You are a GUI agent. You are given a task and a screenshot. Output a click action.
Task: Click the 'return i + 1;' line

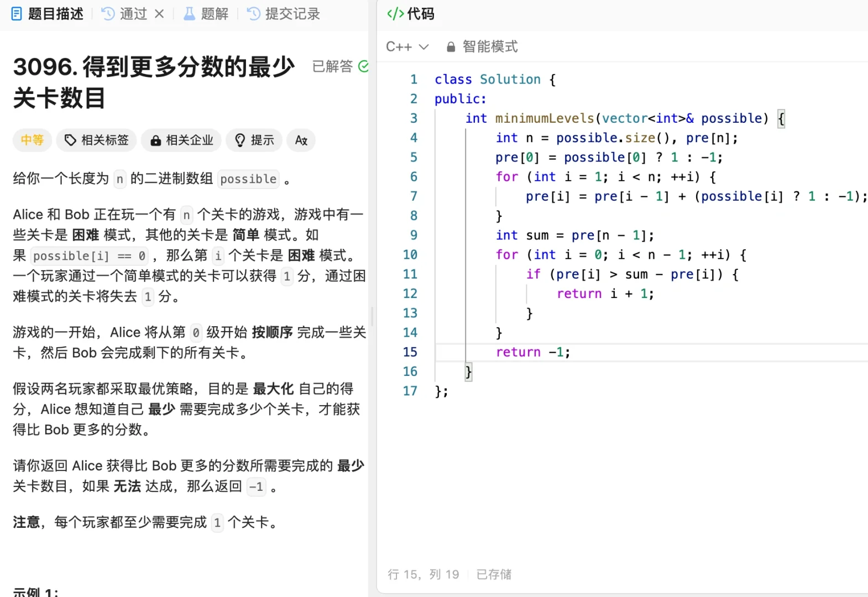(605, 294)
